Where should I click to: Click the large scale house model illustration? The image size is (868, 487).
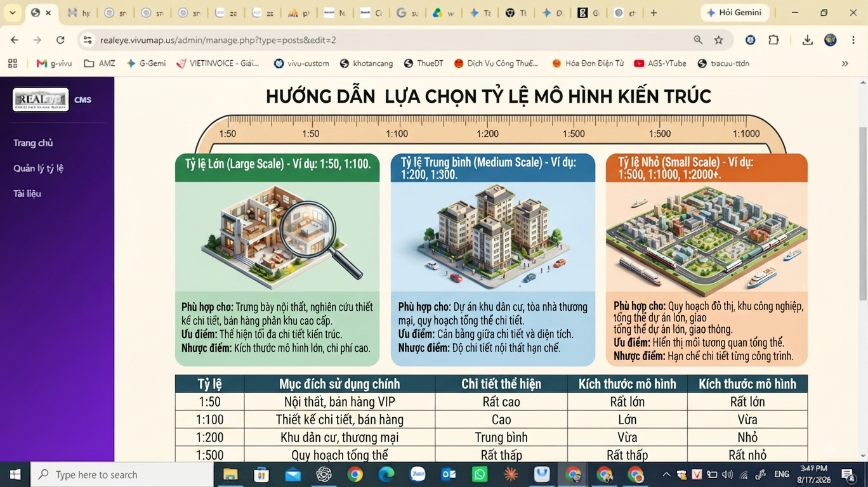284,236
